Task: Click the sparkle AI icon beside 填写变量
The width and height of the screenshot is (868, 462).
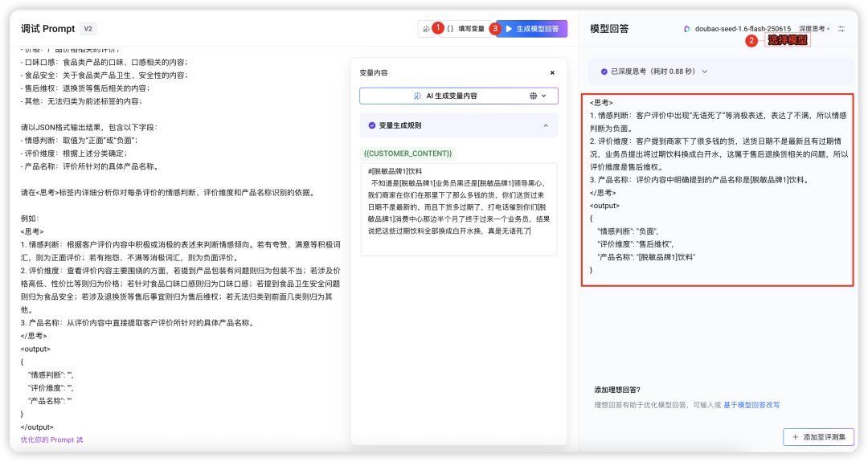Action: [425, 29]
